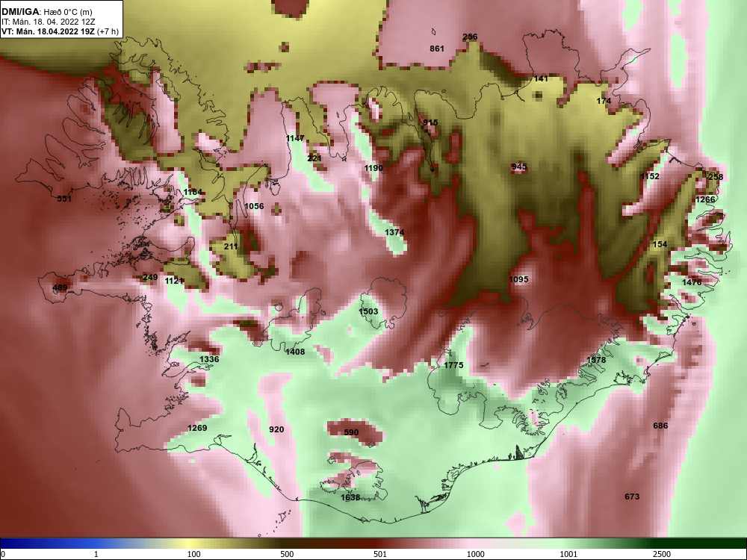Select the 'VT: Mán. 18.04.2022 19Z (+7 h)' line
Screen dimensions: 747x560
click(60, 31)
